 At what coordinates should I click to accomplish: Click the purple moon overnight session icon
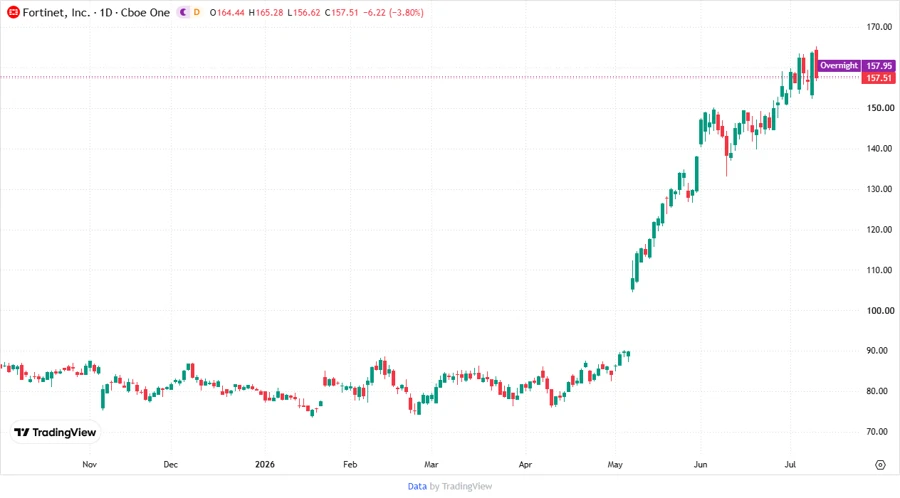coord(183,12)
